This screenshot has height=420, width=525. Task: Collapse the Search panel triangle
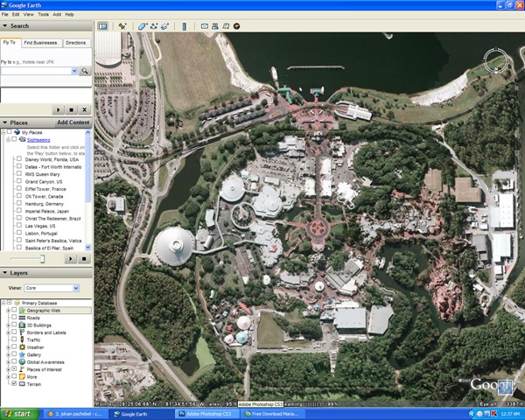coord(4,25)
